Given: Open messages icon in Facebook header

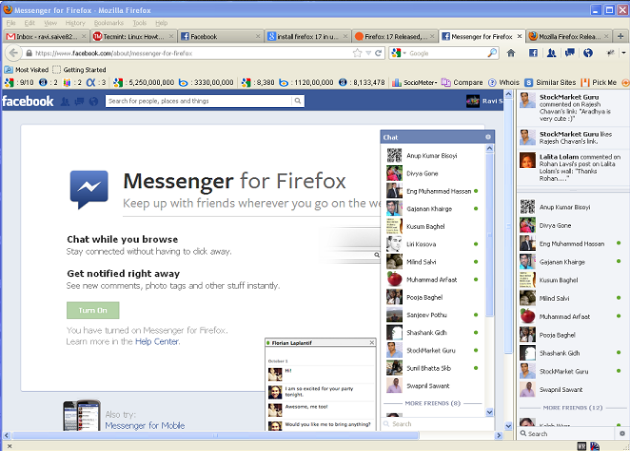Looking at the screenshot, I should 79,101.
